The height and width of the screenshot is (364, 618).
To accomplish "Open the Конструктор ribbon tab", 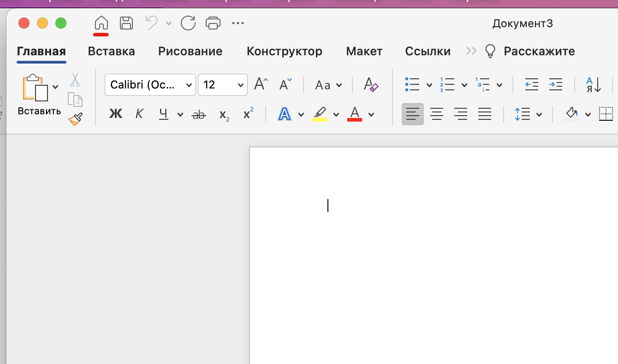I will 284,51.
